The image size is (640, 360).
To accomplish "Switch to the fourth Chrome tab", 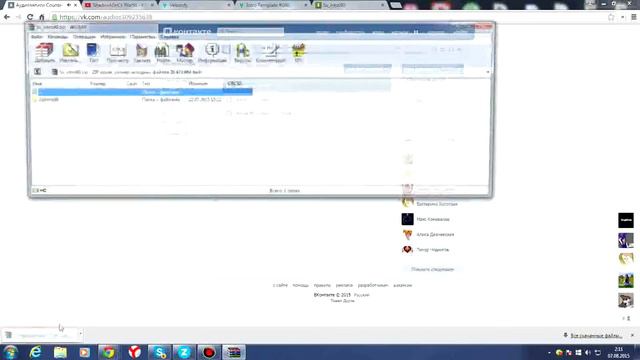I will point(273,5).
